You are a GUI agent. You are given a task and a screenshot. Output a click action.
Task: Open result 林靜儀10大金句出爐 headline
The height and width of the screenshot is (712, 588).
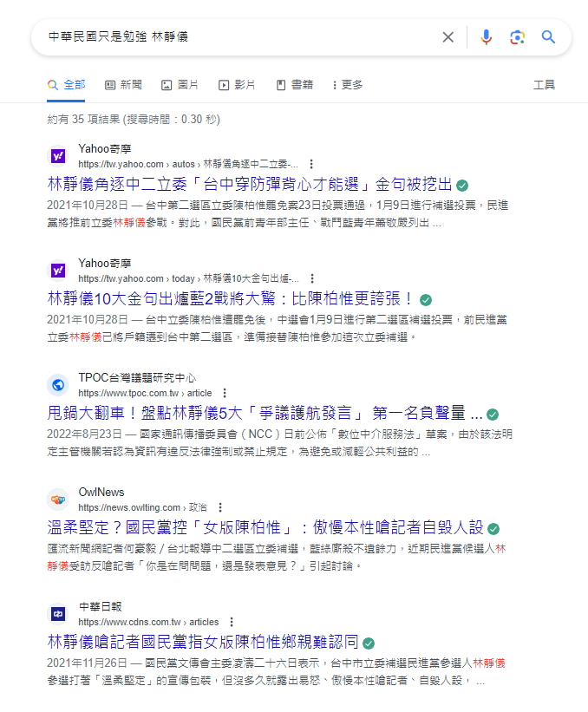[231, 299]
